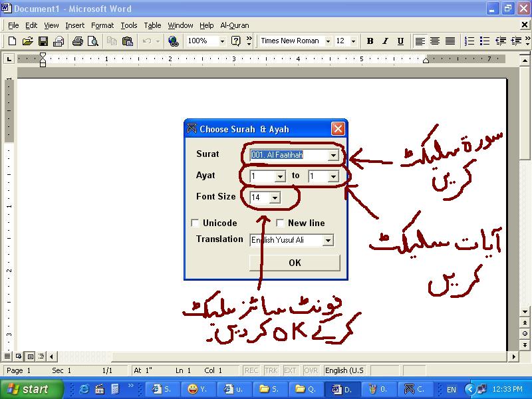Paste from the clipboard
Viewport: 532px width, 399px height.
[x=126, y=41]
